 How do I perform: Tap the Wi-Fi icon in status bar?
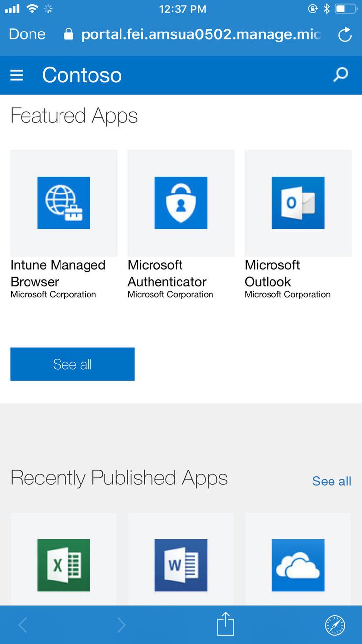tap(32, 8)
